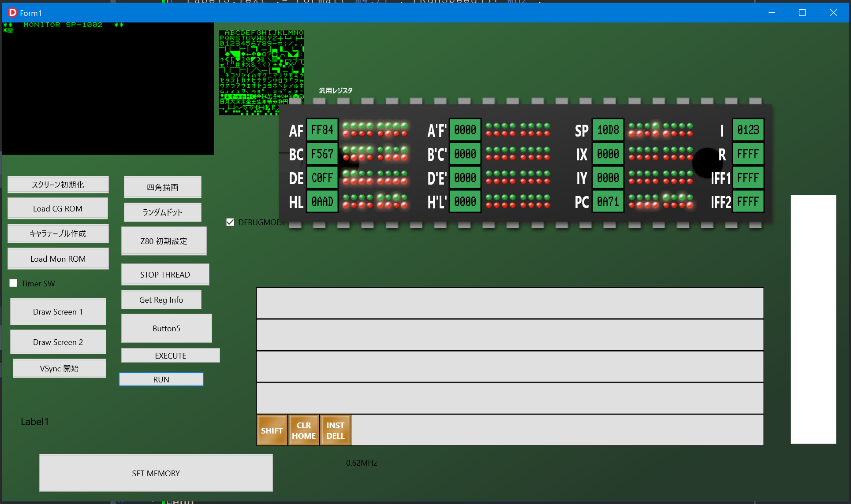The width and height of the screenshot is (851, 504).
Task: Click the PC register display showing 0A71
Action: click(x=608, y=201)
